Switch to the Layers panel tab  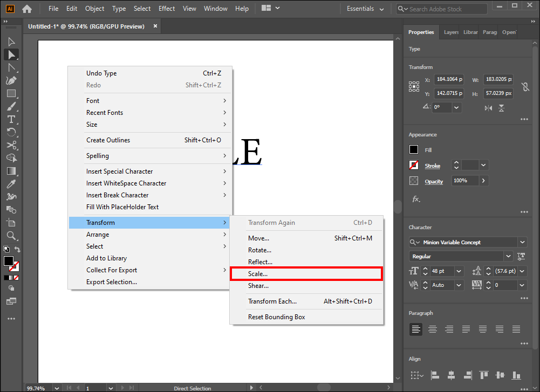point(451,32)
